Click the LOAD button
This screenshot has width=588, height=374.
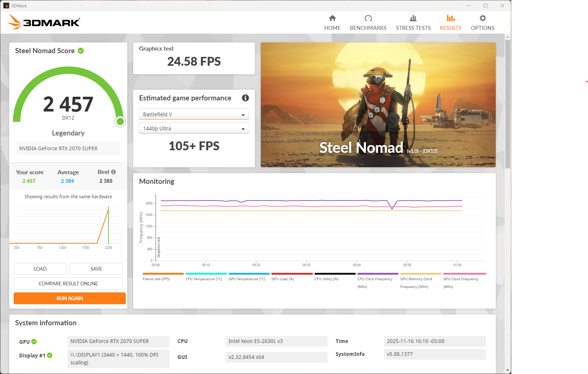pyautogui.click(x=40, y=269)
